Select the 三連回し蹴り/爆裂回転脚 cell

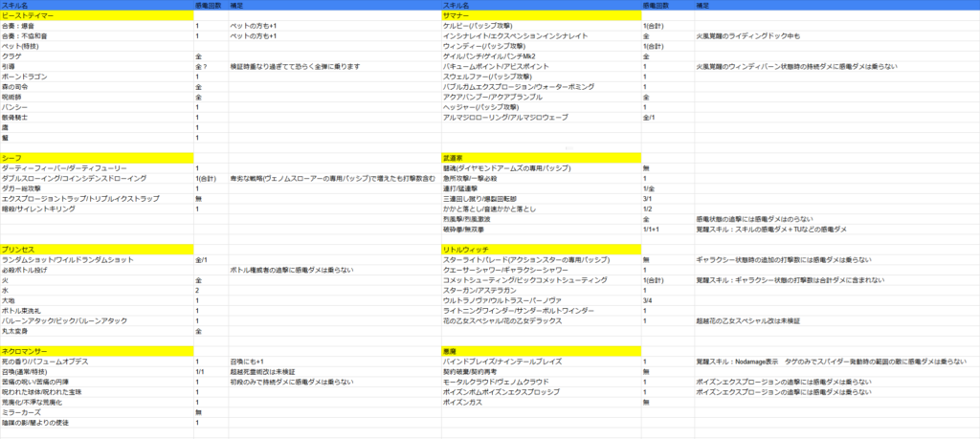click(x=486, y=198)
